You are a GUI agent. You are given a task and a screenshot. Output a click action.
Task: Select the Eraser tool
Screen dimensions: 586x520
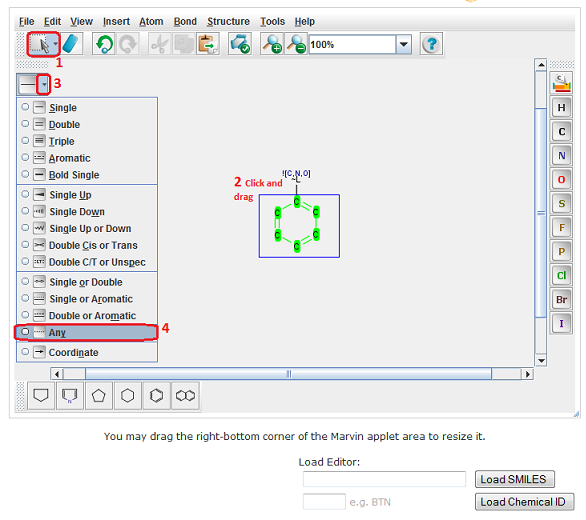click(71, 44)
